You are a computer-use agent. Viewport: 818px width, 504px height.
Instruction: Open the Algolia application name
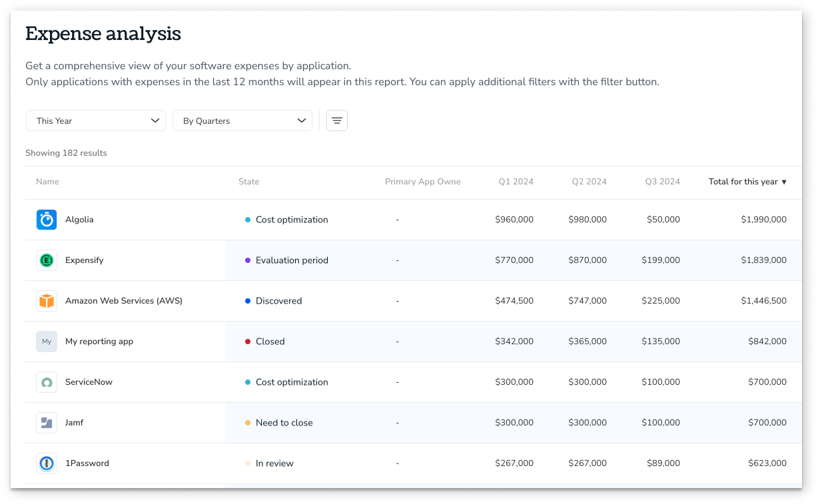pyautogui.click(x=79, y=220)
